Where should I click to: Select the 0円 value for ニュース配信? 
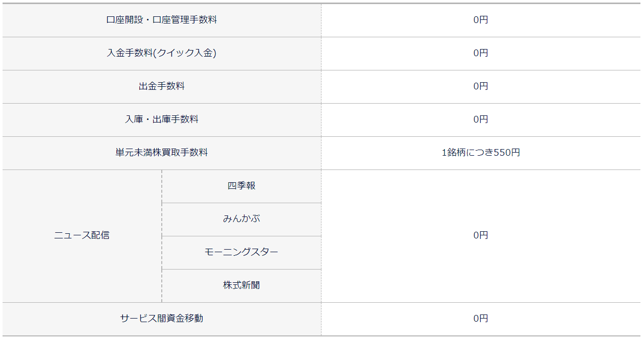[x=481, y=236]
